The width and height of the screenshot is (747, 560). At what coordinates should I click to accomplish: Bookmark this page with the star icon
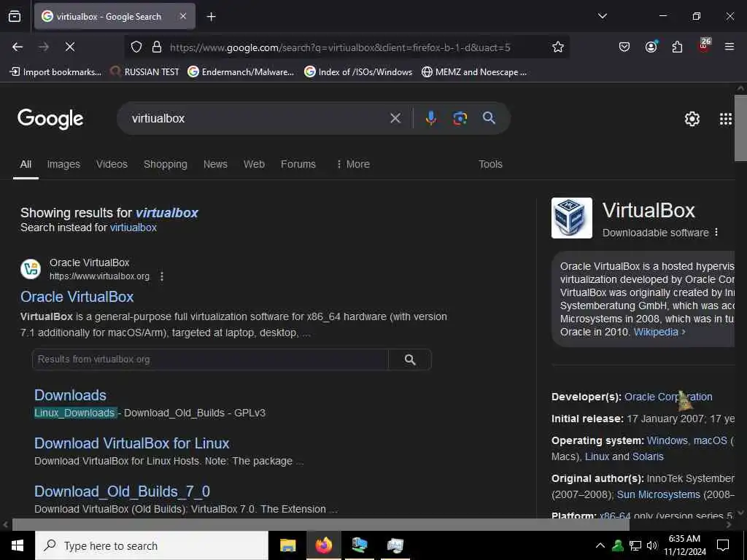click(558, 47)
